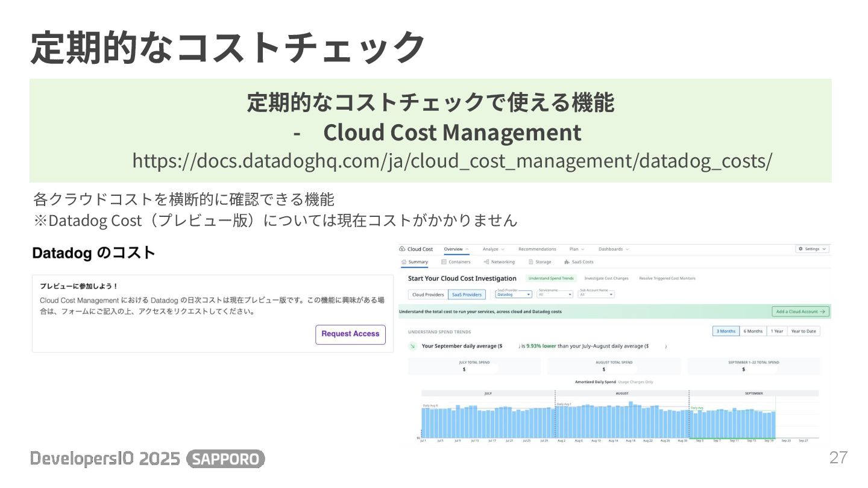
Task: Click the Storage tab icon
Action: pos(531,262)
